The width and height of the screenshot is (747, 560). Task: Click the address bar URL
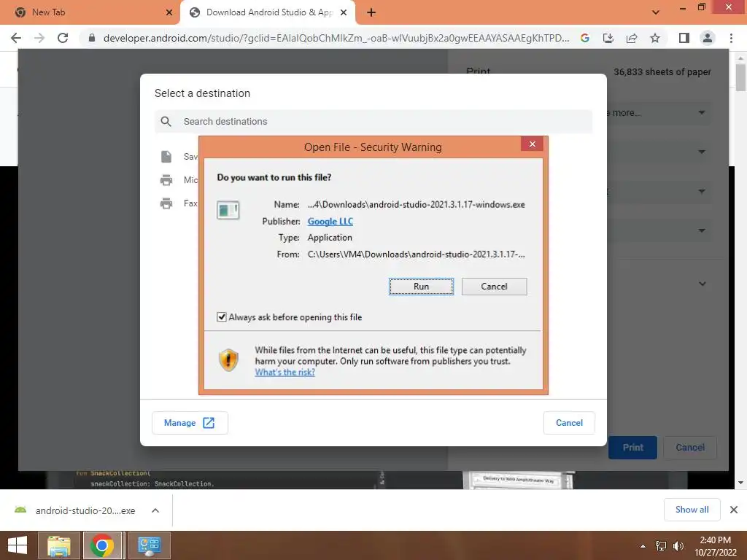coord(336,38)
